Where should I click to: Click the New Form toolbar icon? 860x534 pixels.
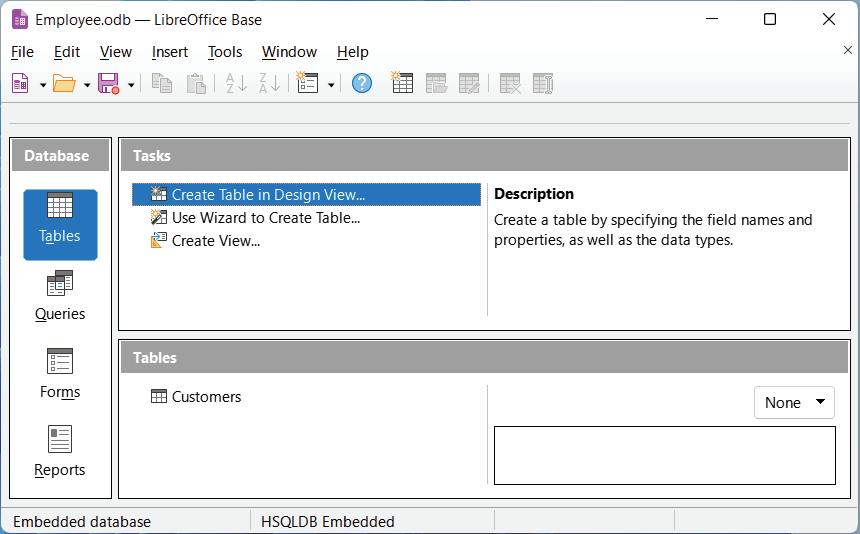(x=307, y=84)
